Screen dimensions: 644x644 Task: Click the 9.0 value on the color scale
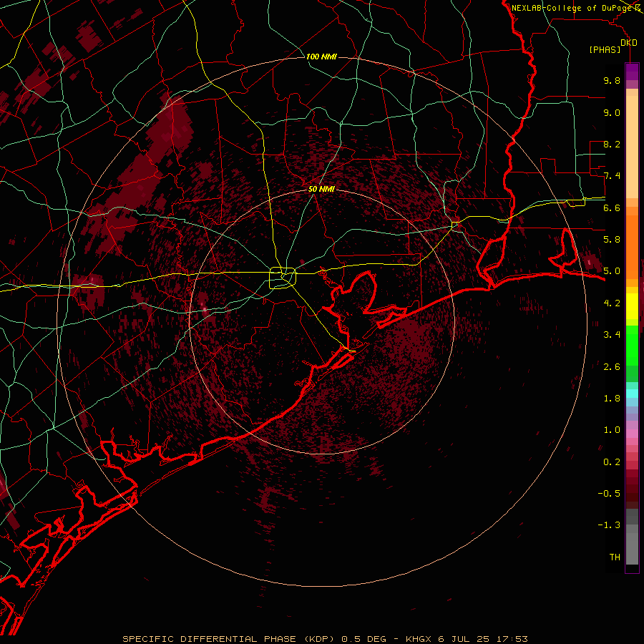pyautogui.click(x=612, y=112)
